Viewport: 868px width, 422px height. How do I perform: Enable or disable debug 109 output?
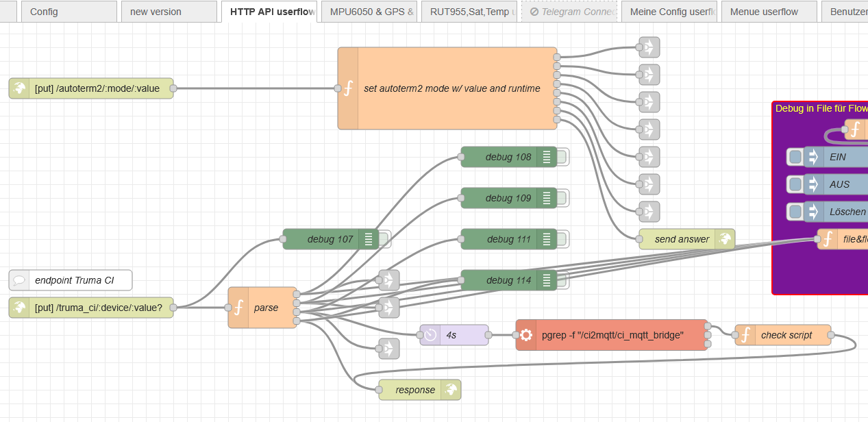tap(562, 198)
